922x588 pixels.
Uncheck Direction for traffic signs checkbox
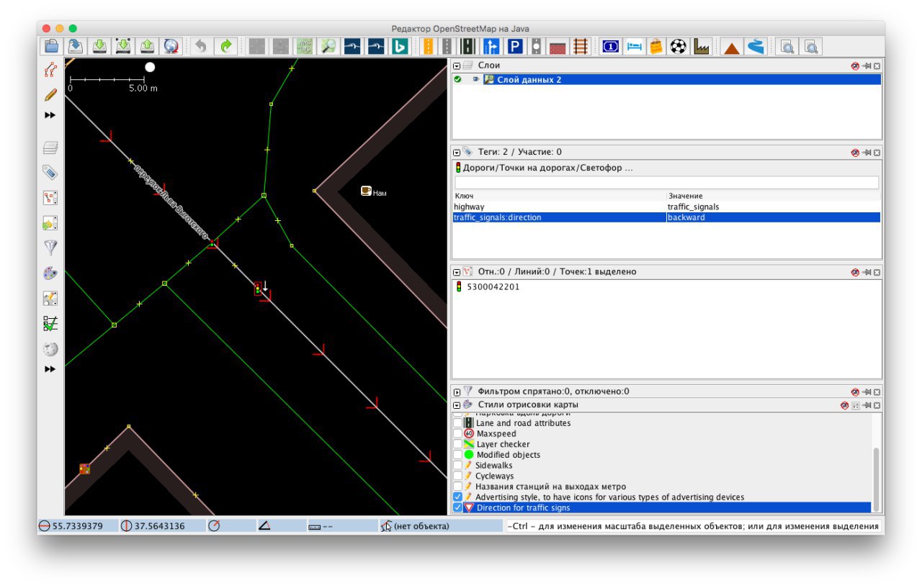click(458, 507)
